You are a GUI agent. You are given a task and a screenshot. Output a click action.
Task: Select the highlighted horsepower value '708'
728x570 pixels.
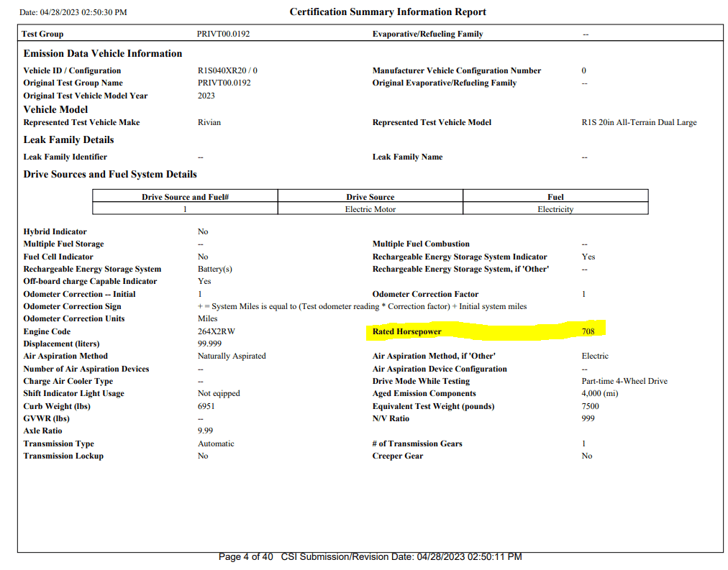(588, 331)
